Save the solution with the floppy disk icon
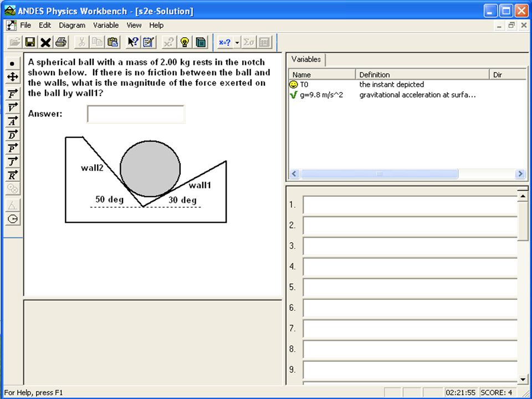This screenshot has height=399, width=532. [30, 42]
